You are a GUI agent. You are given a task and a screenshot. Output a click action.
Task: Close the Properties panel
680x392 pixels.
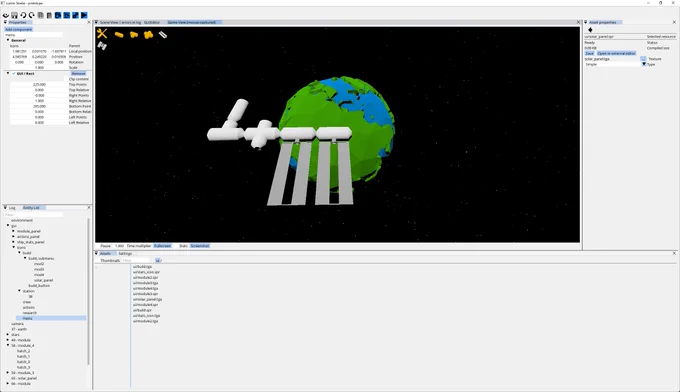click(89, 22)
